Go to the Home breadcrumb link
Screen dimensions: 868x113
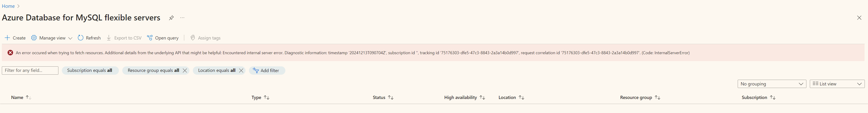(8, 6)
